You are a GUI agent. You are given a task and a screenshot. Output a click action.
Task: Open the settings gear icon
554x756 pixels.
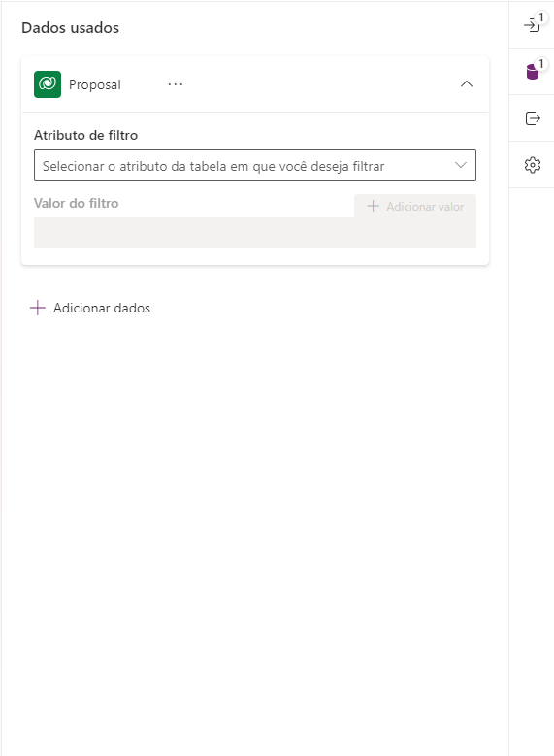[532, 165]
